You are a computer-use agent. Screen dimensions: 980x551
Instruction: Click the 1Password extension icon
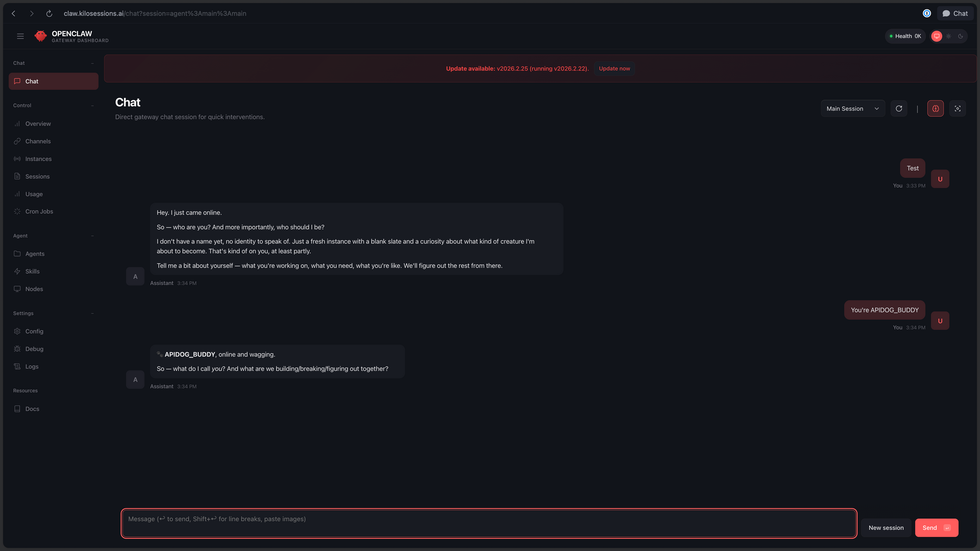[x=927, y=14]
